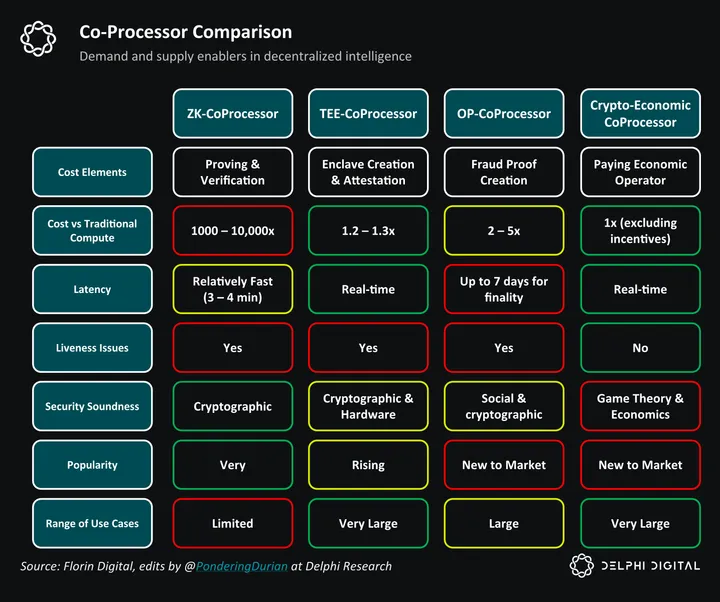Select the Crypto-Economic CoProcessor column header

pos(640,114)
